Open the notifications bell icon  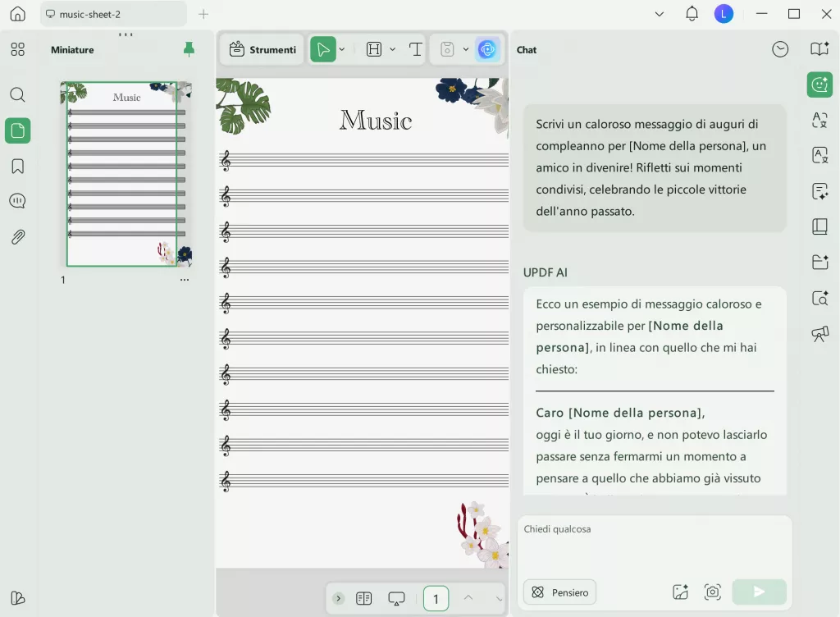click(x=692, y=14)
